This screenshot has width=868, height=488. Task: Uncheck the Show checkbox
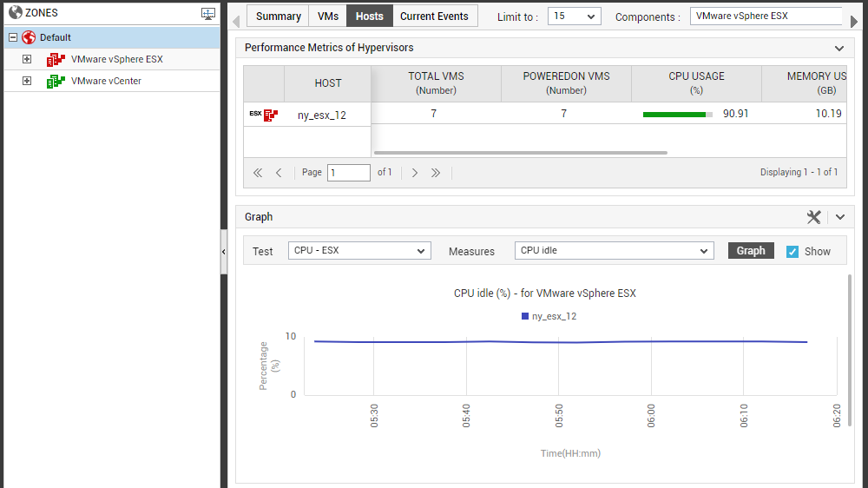[x=792, y=252]
